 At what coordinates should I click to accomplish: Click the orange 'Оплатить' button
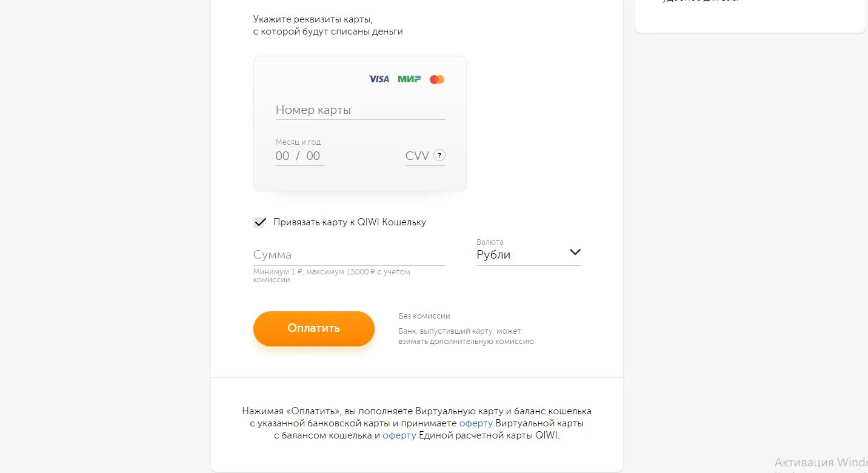tap(314, 329)
